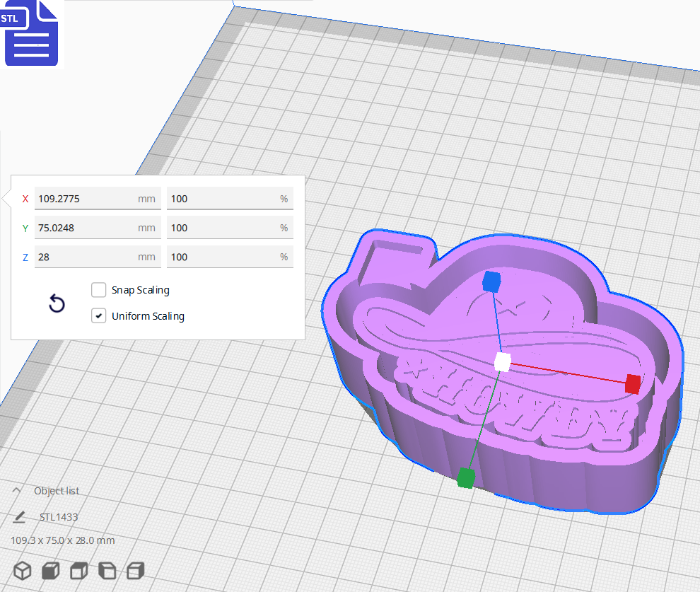This screenshot has height=592, width=700.
Task: Click the red X-axis scale handle
Action: pos(631,385)
